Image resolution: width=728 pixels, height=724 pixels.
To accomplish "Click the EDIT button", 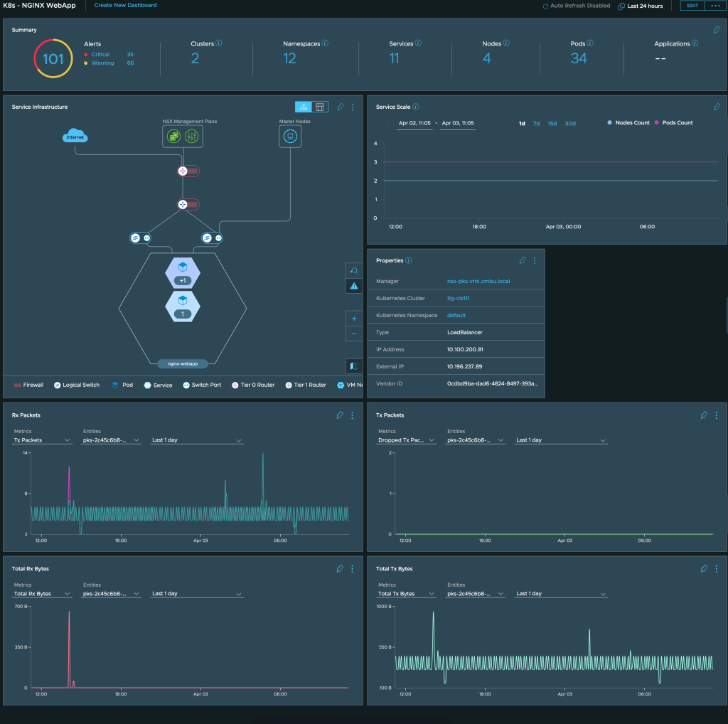I will tap(692, 6).
